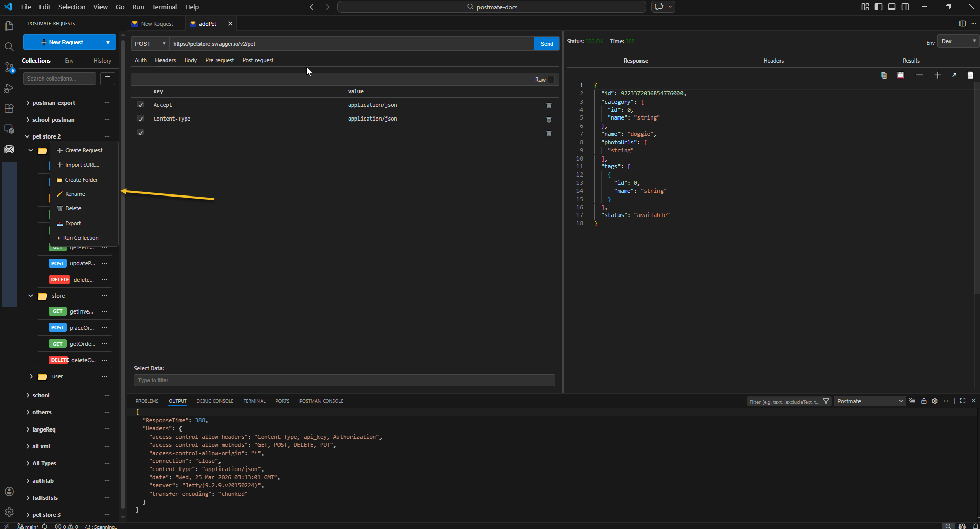The width and height of the screenshot is (980, 529).
Task: Open the Dev environment dropdown
Action: tap(957, 41)
